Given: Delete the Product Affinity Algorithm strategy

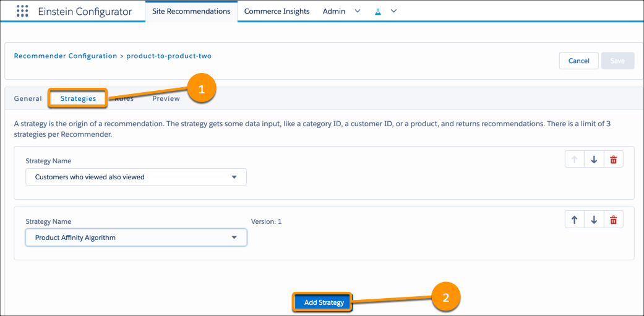Looking at the screenshot, I should (613, 220).
